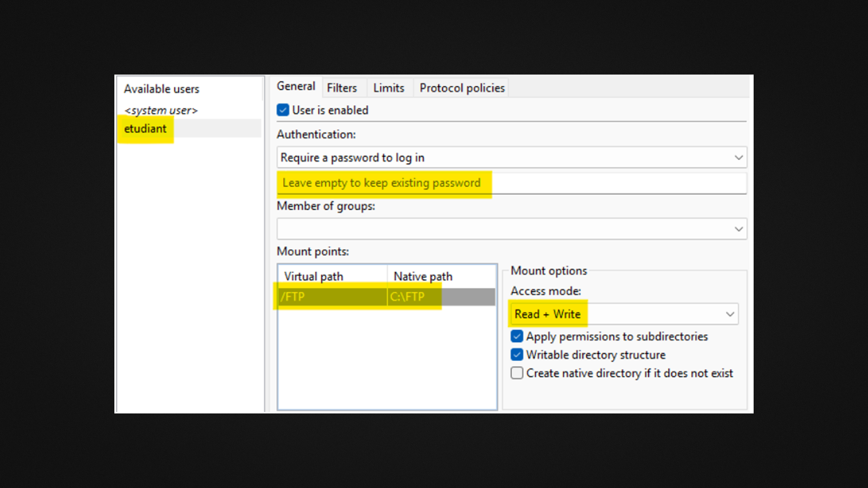Screen dimensions: 868x488
Task: Enable Create native directory if missing
Action: coord(517,373)
